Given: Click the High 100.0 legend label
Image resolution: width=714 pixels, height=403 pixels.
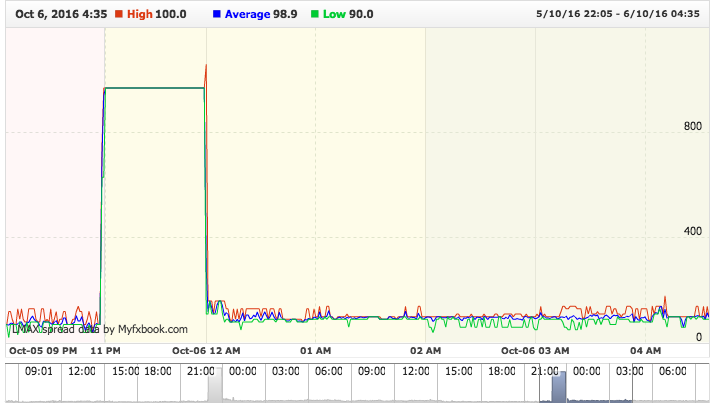Looking at the screenshot, I should click(x=157, y=14).
